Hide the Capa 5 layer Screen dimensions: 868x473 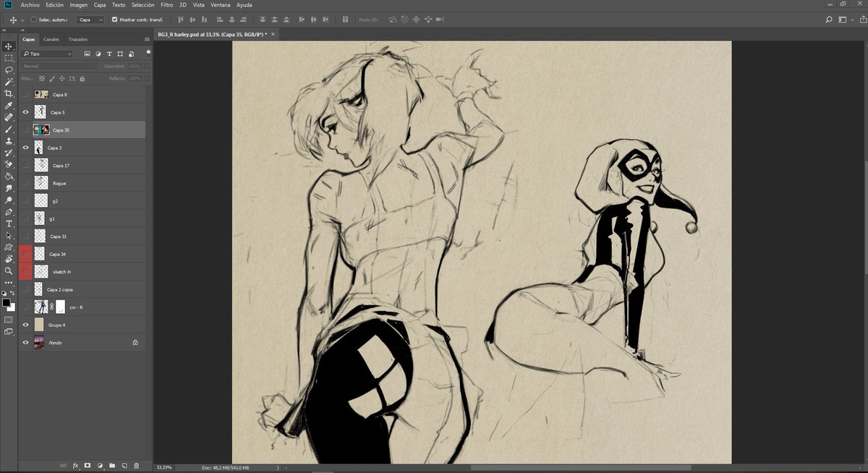click(26, 112)
